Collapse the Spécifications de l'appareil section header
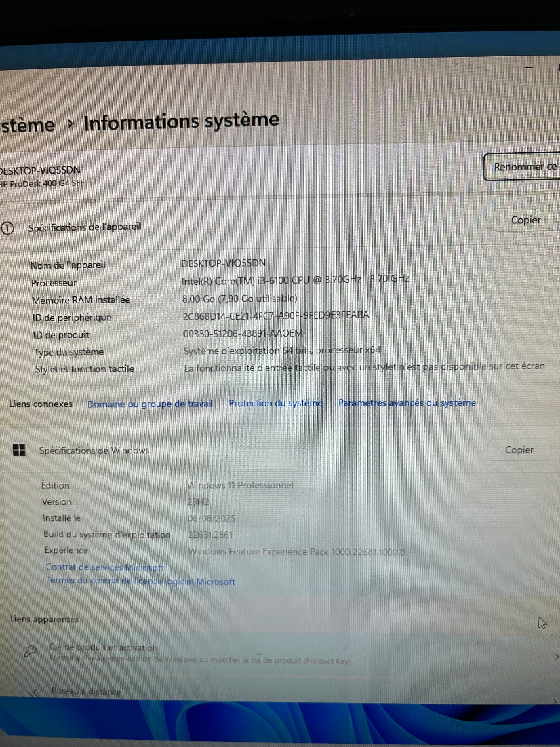The width and height of the screenshot is (560, 747). (x=84, y=227)
